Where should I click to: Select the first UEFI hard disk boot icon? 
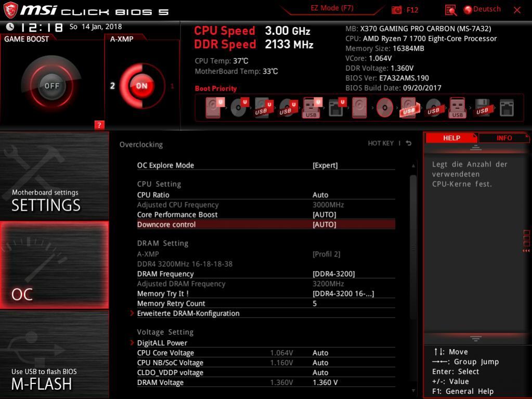215,108
